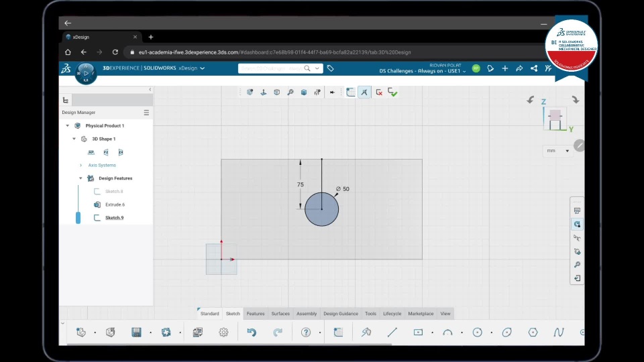
Task: Click the tree view icon in Design Manager
Action: point(66,100)
